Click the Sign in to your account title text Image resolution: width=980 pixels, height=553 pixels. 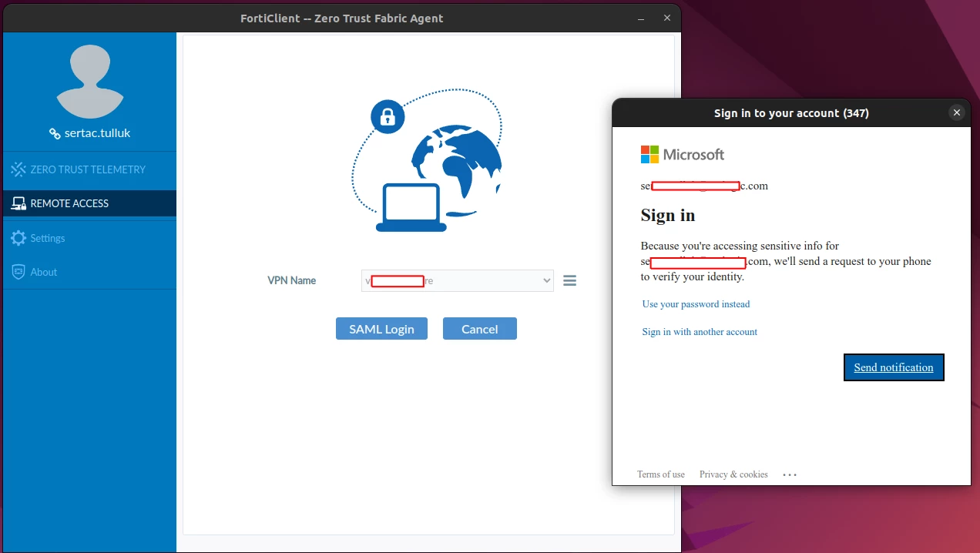pos(791,113)
